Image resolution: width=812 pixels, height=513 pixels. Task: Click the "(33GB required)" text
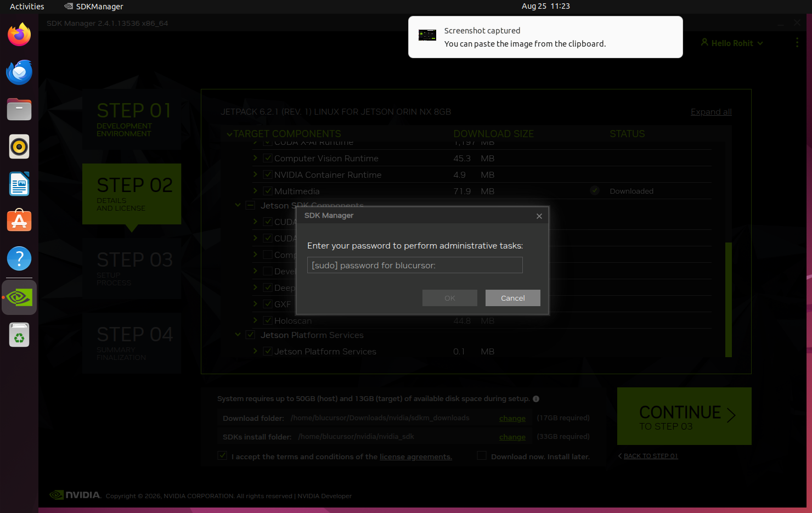pyautogui.click(x=563, y=437)
